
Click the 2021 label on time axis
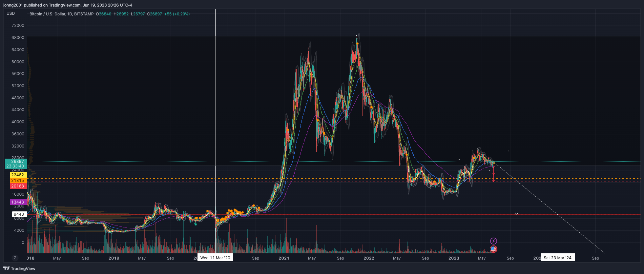pos(284,258)
